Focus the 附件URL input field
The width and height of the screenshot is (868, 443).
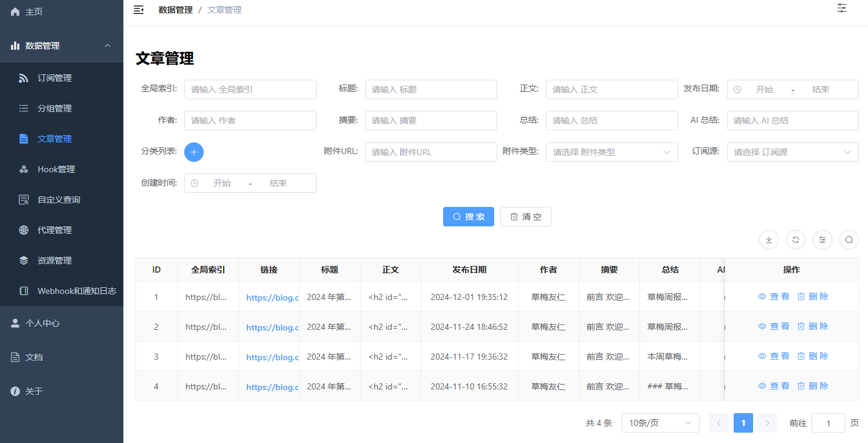[x=431, y=152]
